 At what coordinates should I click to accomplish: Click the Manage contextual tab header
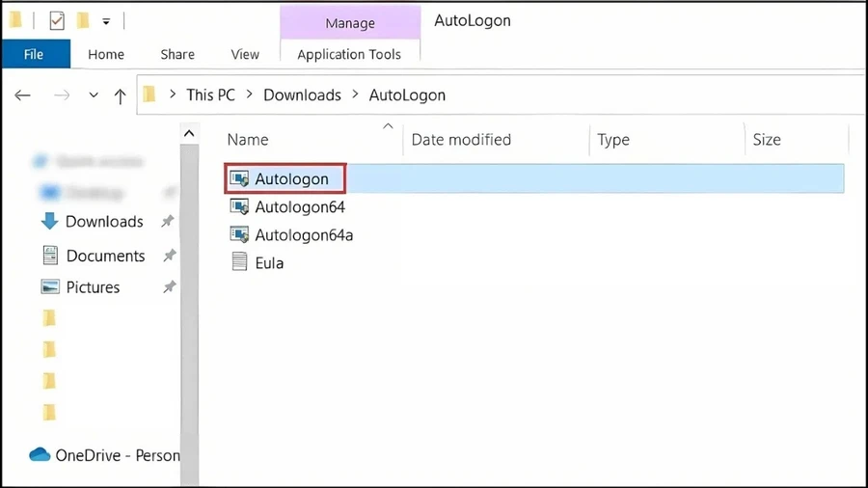tap(350, 23)
